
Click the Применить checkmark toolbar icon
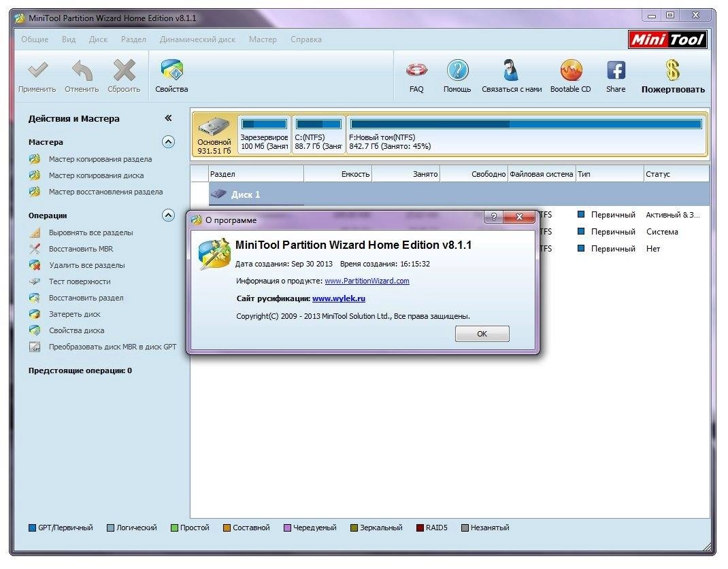pyautogui.click(x=37, y=71)
